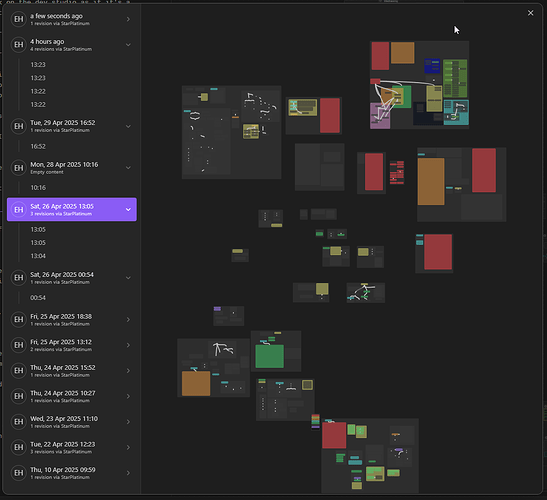
Task: Select the 10:16 empty content revision
Action: point(38,188)
